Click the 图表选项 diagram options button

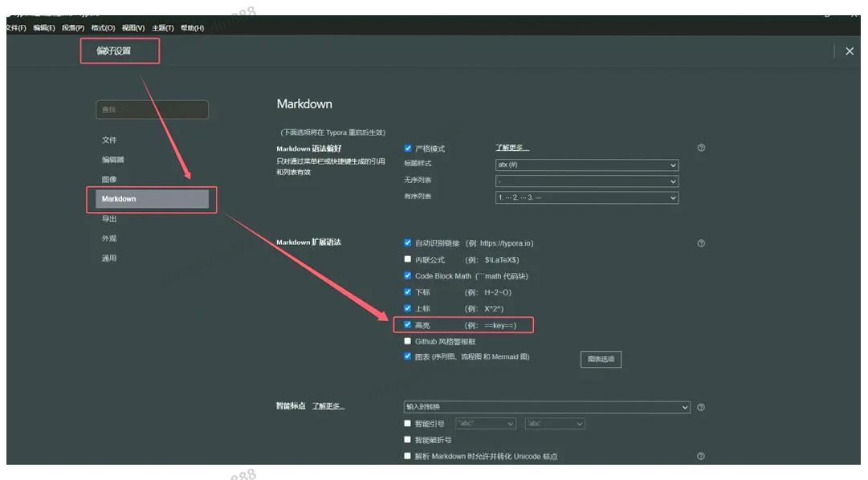pos(601,359)
